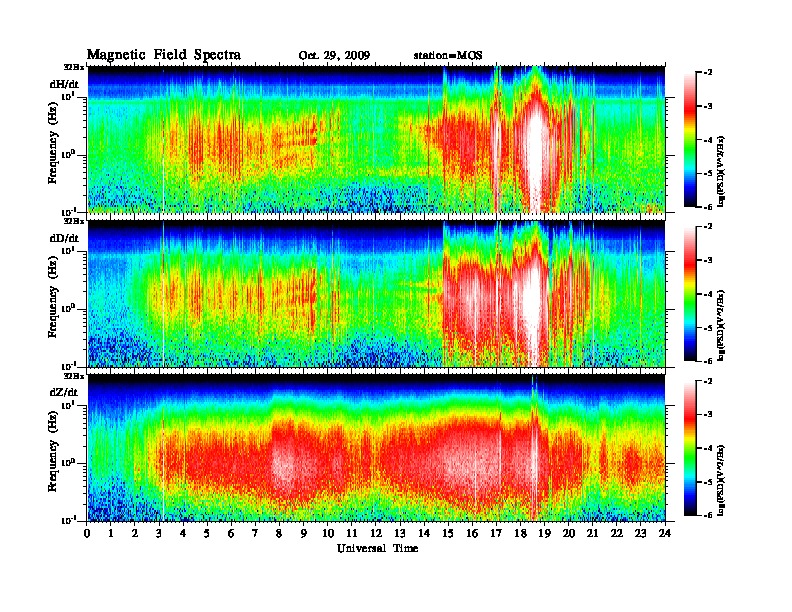Click the "-4" tick on dH/dt colorbar
The height and width of the screenshot is (612, 792).
pyautogui.click(x=709, y=140)
